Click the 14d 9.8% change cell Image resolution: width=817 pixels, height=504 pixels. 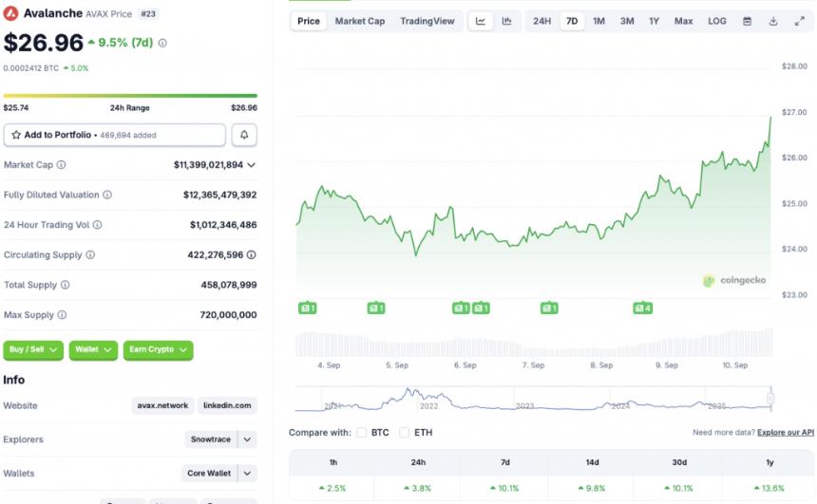coord(592,489)
